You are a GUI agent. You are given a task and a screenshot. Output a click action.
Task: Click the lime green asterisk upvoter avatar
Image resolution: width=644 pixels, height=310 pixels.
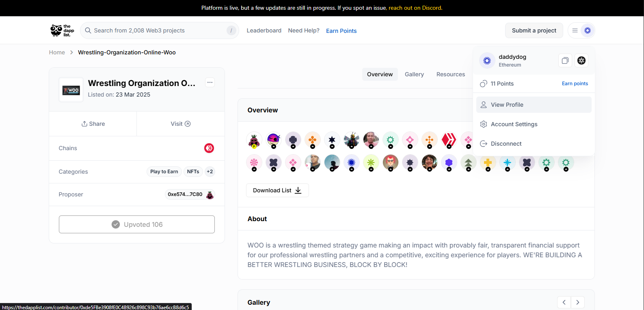coord(371,163)
